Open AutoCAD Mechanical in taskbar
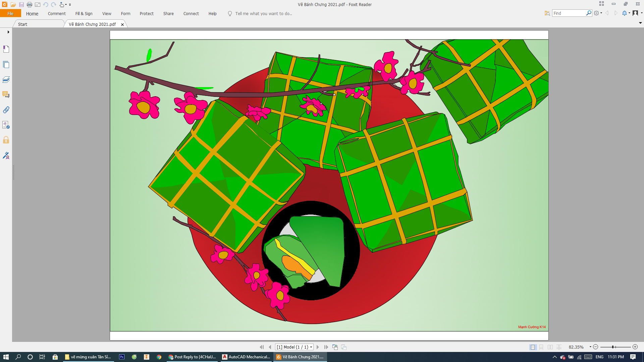 tap(246, 357)
